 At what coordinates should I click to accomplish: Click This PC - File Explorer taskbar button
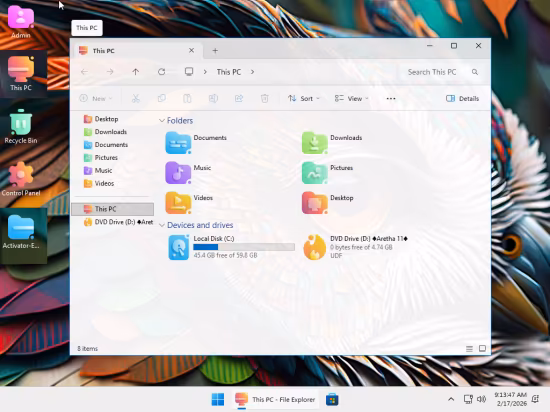[x=276, y=399]
